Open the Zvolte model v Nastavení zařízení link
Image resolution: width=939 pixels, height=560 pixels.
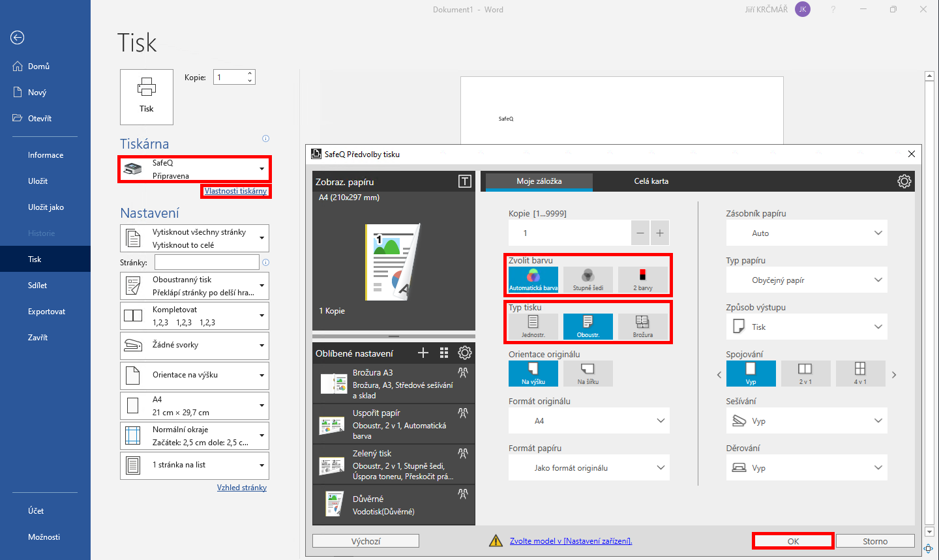point(571,541)
